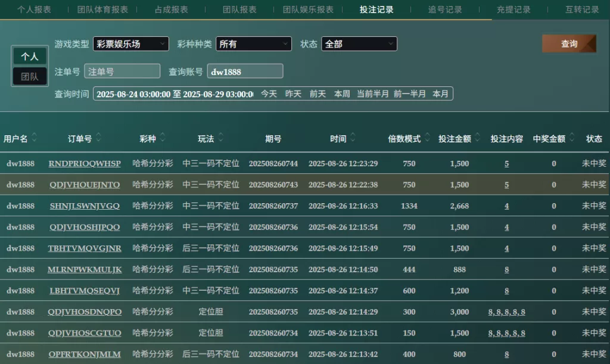610x364 pixels.
Task: Open the 团队体育报表 tab
Action: point(102,10)
